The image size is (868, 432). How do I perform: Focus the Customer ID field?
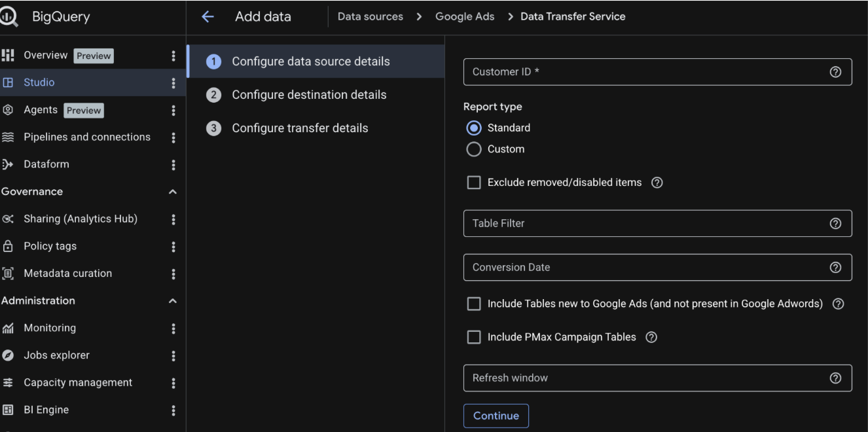(657, 72)
